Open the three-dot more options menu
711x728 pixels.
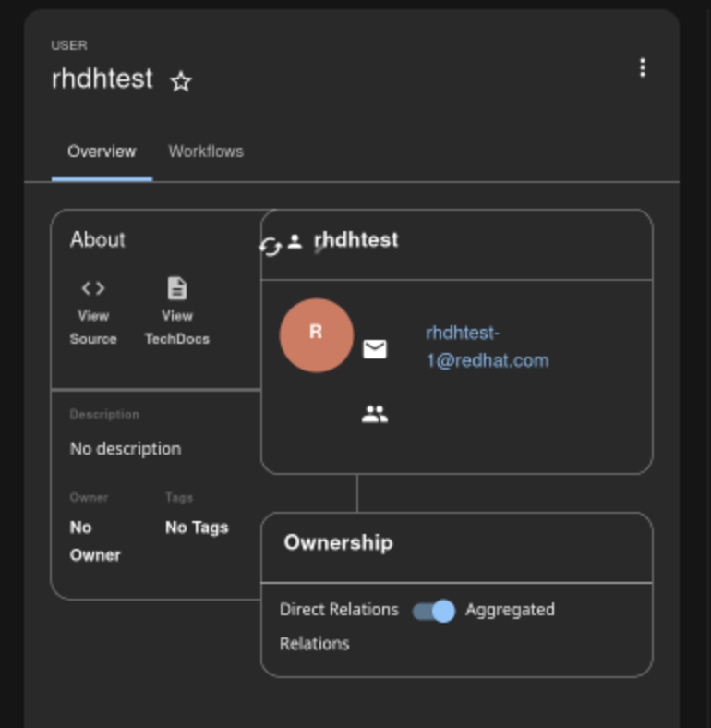point(643,67)
